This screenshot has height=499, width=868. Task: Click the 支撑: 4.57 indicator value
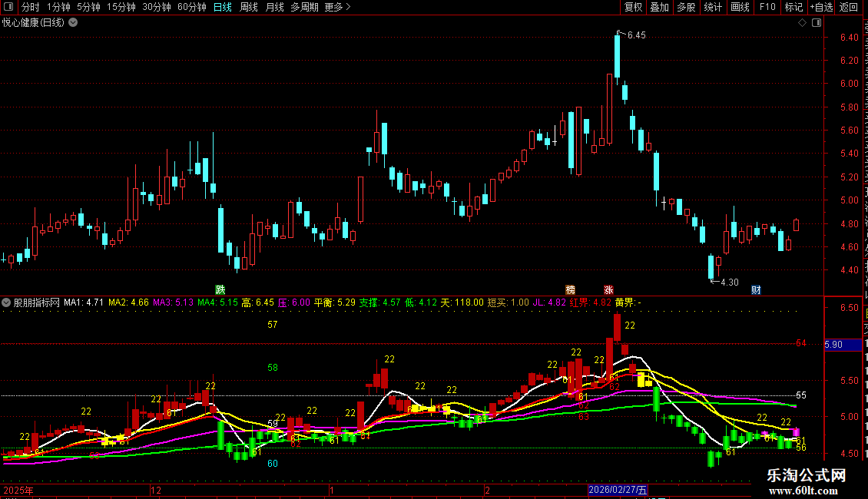(x=379, y=302)
